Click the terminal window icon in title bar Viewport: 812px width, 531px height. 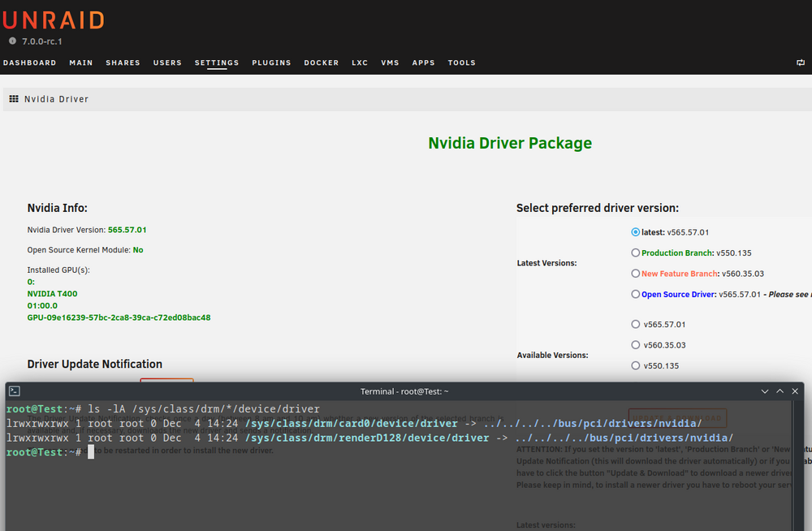click(x=15, y=391)
